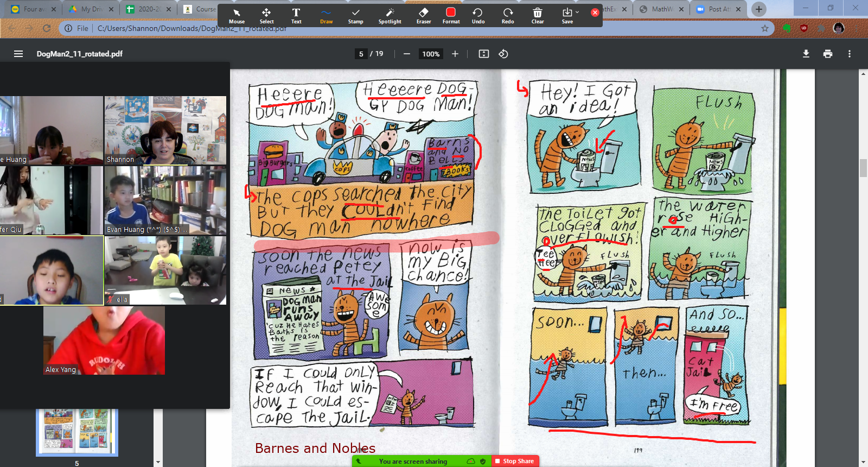This screenshot has width=868, height=467.
Task: Select ella's video tile
Action: click(x=165, y=270)
